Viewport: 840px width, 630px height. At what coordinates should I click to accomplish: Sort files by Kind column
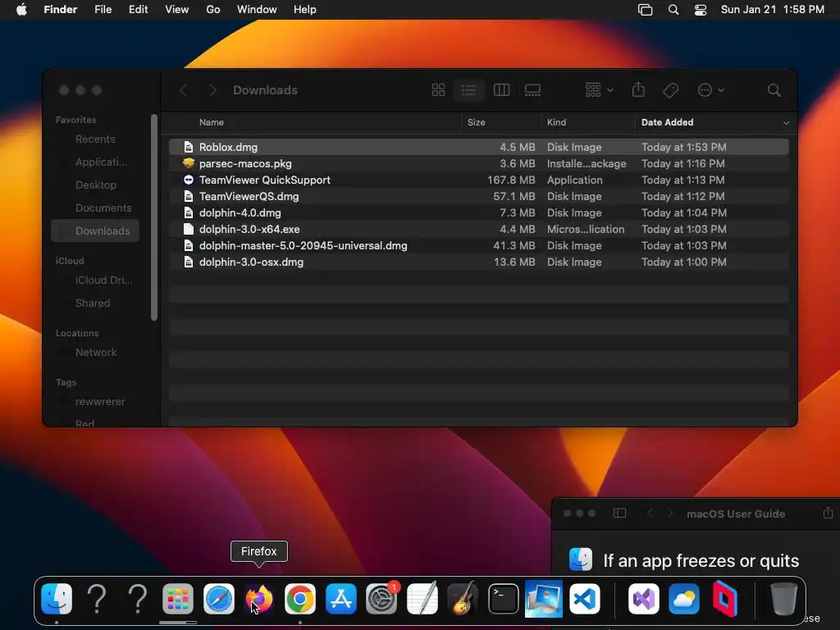pyautogui.click(x=556, y=122)
